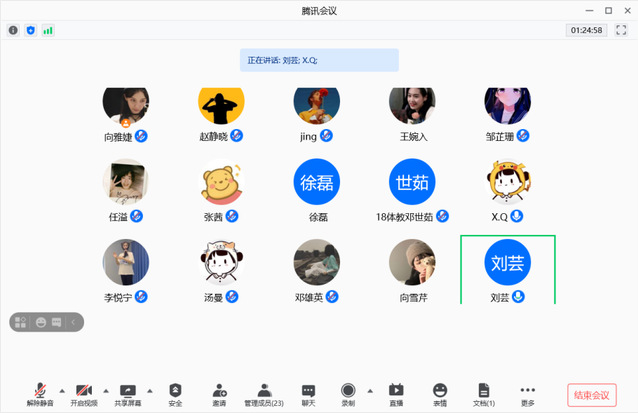Viewport: 638px width, 413px height.
Task: Toggle fullscreen mode icon at top right
Action: click(621, 30)
